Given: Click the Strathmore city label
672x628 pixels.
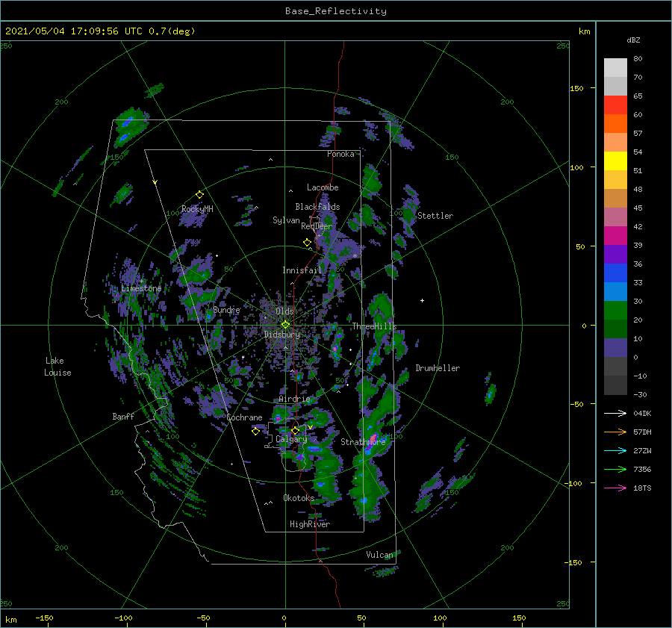Looking at the screenshot, I should [363, 442].
